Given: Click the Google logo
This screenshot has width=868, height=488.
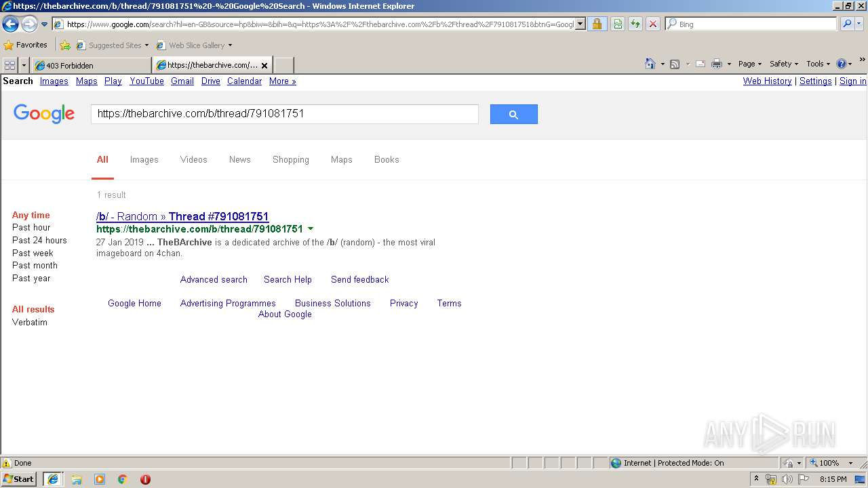Looking at the screenshot, I should pyautogui.click(x=44, y=114).
